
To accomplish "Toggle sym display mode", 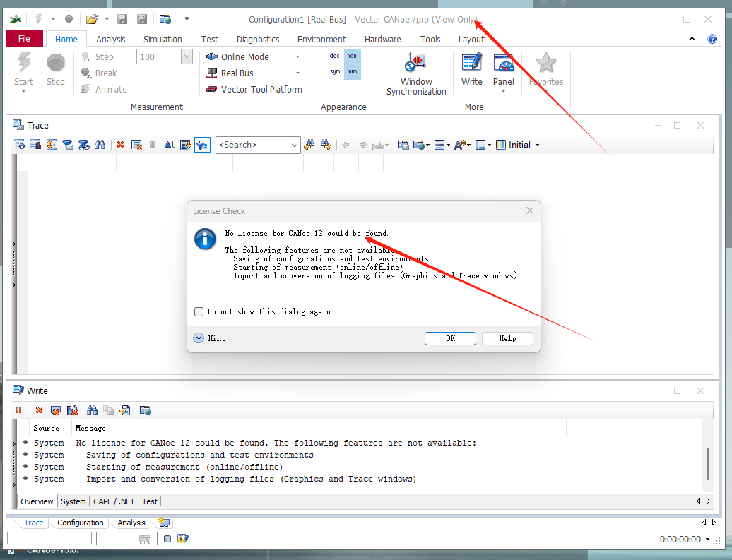I will tap(334, 72).
